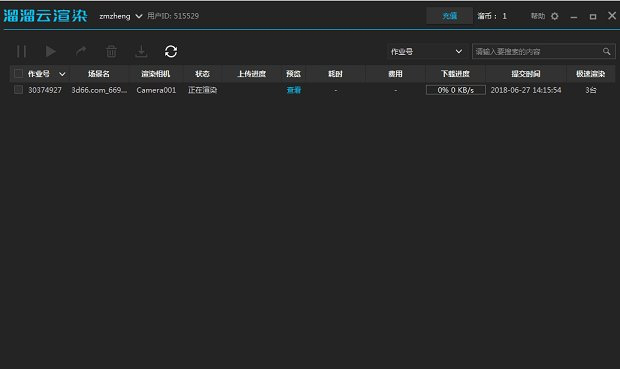Click the 费用 column header
620x383 pixels.
coord(395,74)
